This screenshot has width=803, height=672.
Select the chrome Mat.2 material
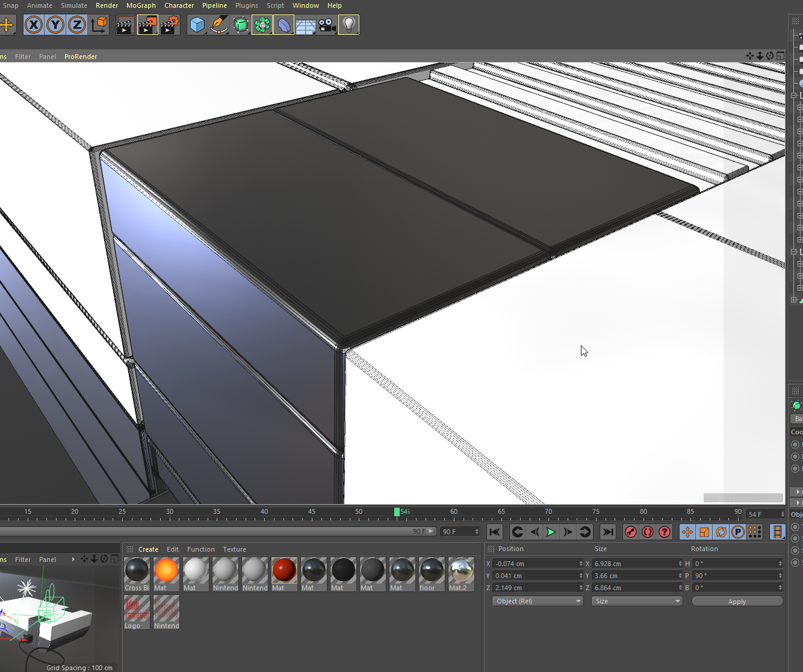pyautogui.click(x=461, y=574)
